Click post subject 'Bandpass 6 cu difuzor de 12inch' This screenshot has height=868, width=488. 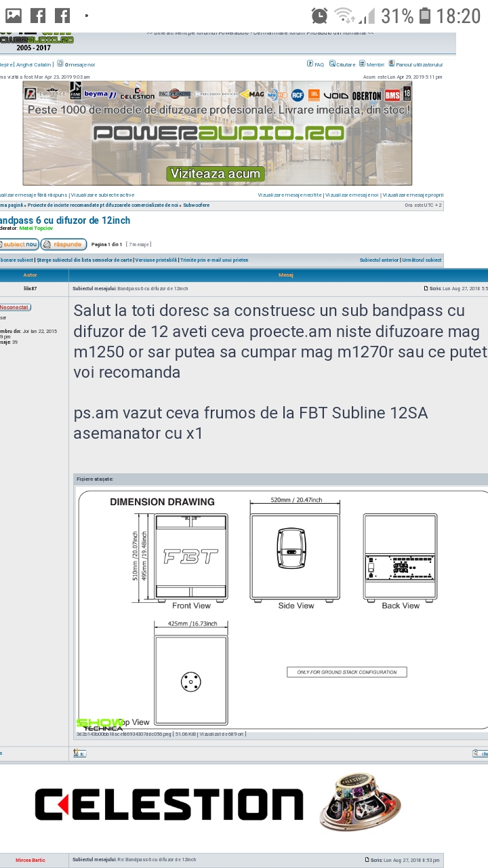click(152, 289)
